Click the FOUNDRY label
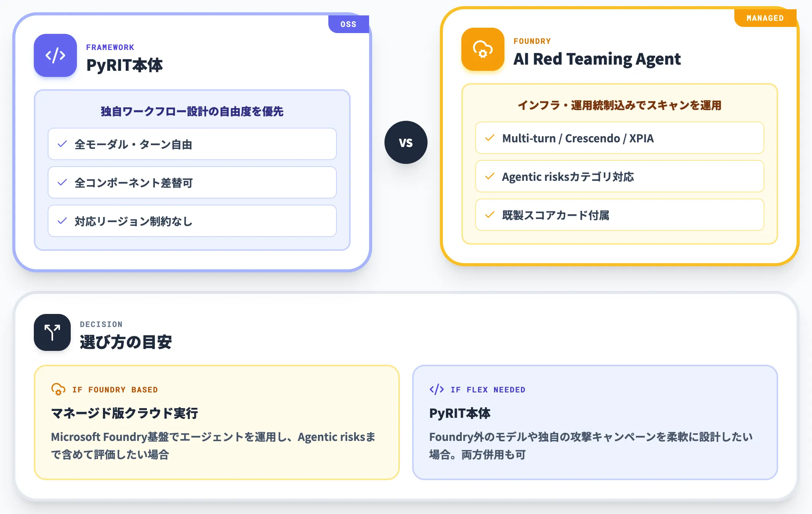This screenshot has width=812, height=514. click(x=532, y=41)
